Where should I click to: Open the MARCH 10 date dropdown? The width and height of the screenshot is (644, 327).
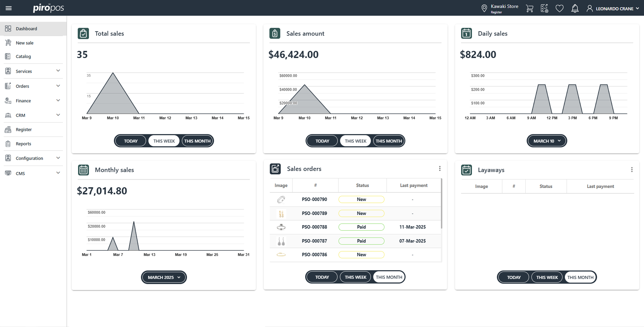[x=547, y=141]
